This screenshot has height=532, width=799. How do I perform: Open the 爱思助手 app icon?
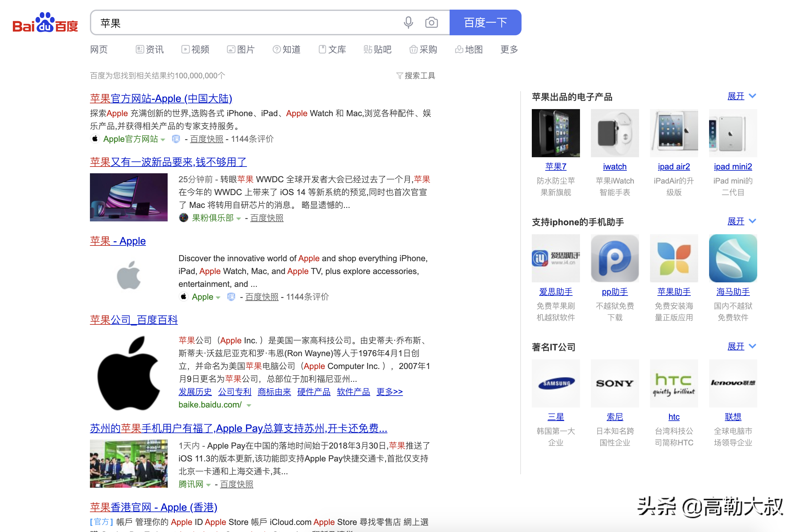[556, 258]
